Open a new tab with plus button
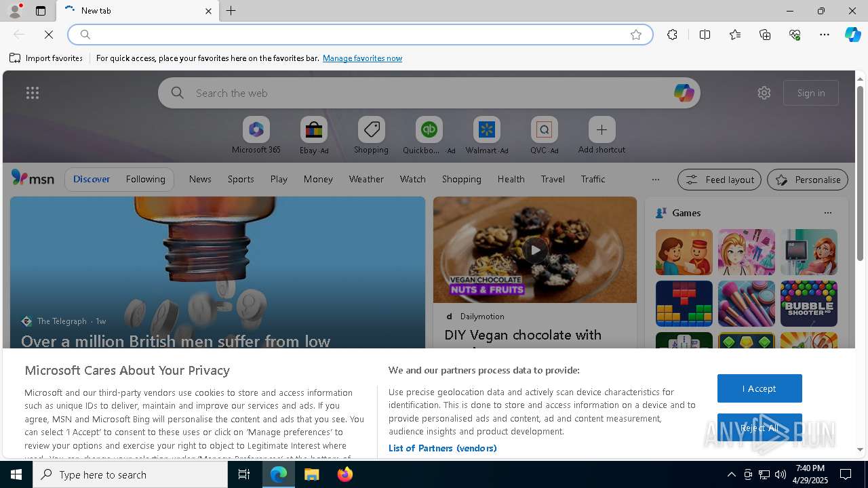 (x=231, y=11)
